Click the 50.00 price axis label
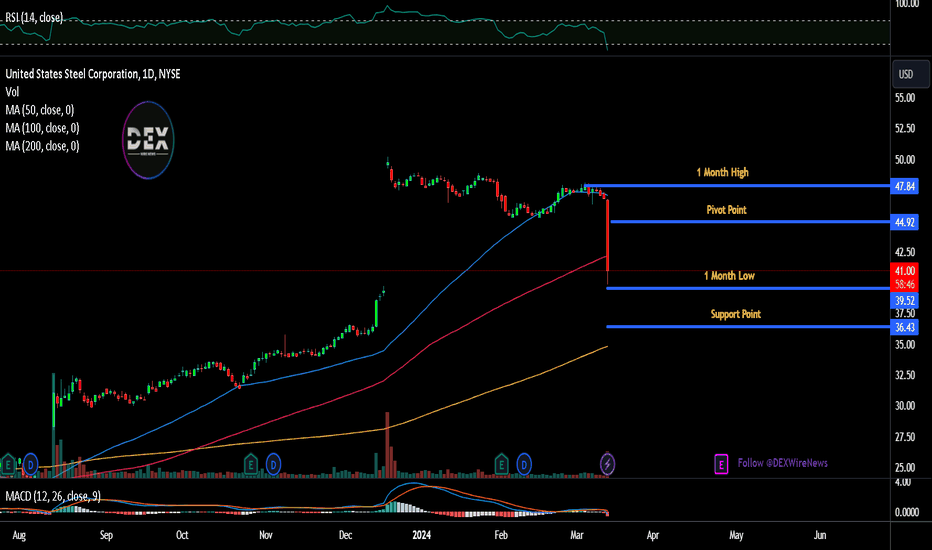Image resolution: width=932 pixels, height=550 pixels. (905, 159)
